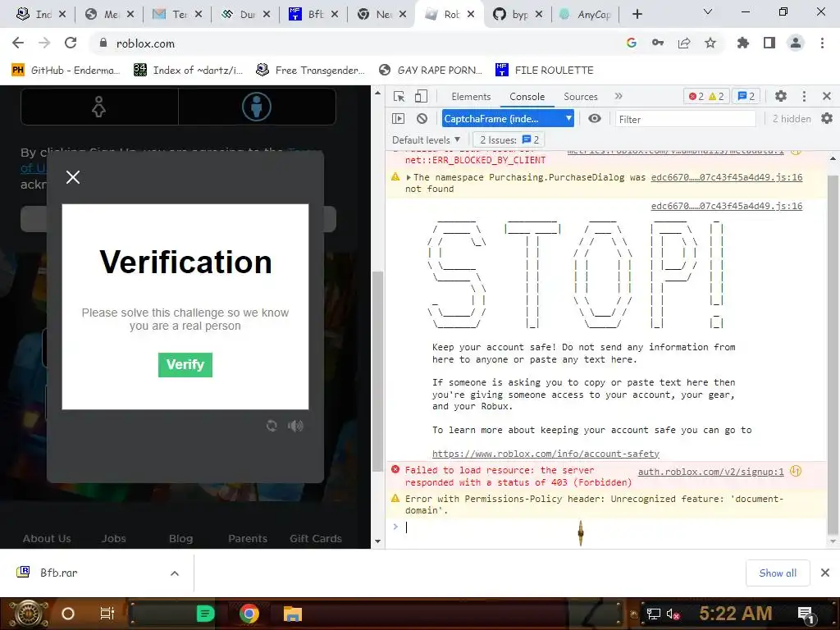The height and width of the screenshot is (630, 840).
Task: Click the console prompt input line
Action: (610, 527)
